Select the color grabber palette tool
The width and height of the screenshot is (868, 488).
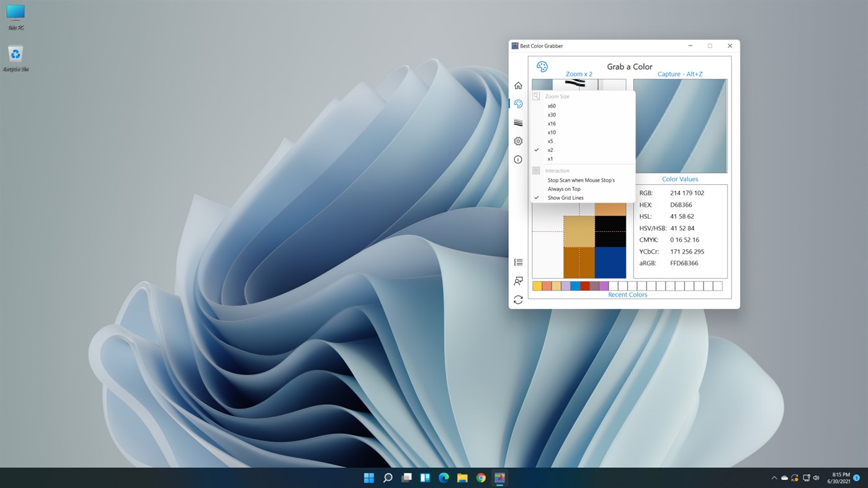coord(518,104)
